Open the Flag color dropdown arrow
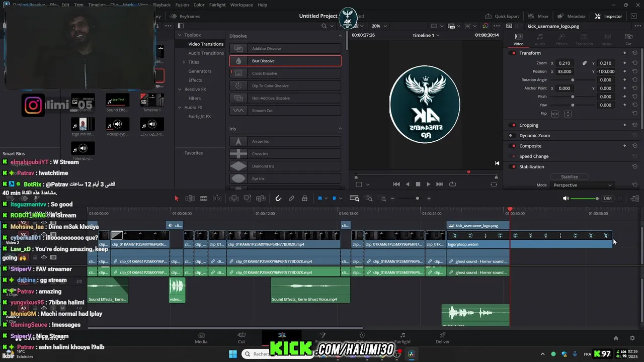The width and height of the screenshot is (644, 362). 326,199
